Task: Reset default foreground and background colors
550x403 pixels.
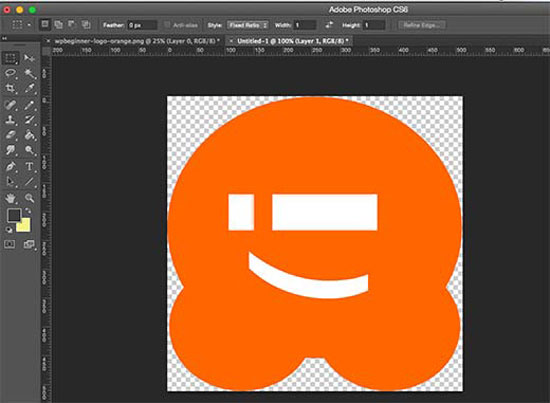Action: click(x=9, y=230)
